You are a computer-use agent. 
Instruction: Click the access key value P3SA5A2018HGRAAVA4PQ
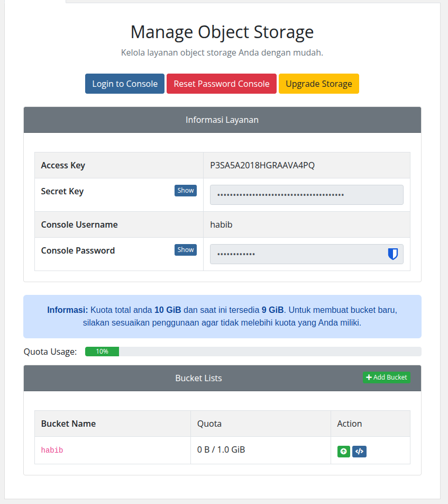[262, 165]
